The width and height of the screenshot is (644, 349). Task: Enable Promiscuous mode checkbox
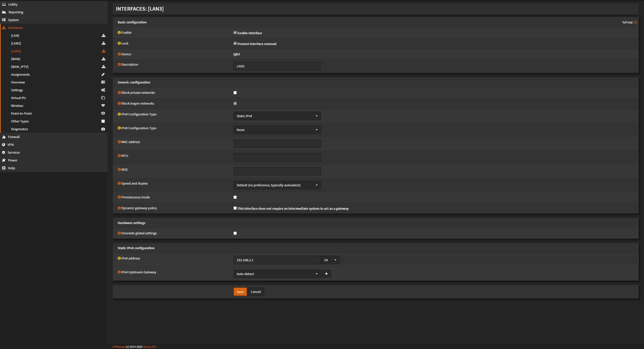[x=235, y=197]
